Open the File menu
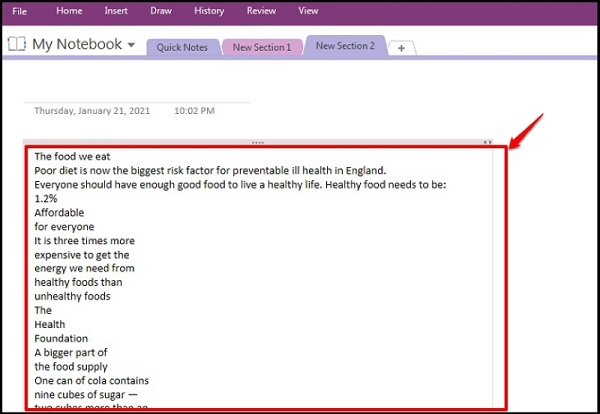The width and height of the screenshot is (600, 414). (x=19, y=11)
